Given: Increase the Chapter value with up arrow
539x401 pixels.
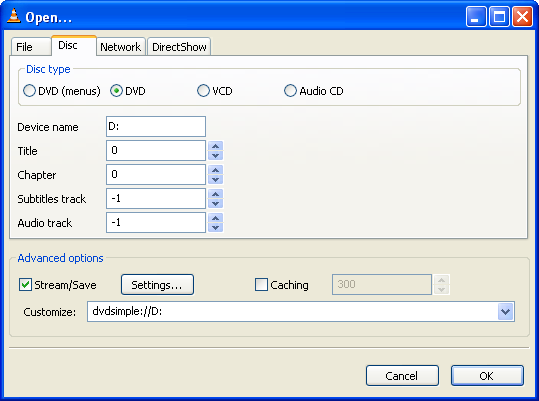Looking at the screenshot, I should pos(216,170).
